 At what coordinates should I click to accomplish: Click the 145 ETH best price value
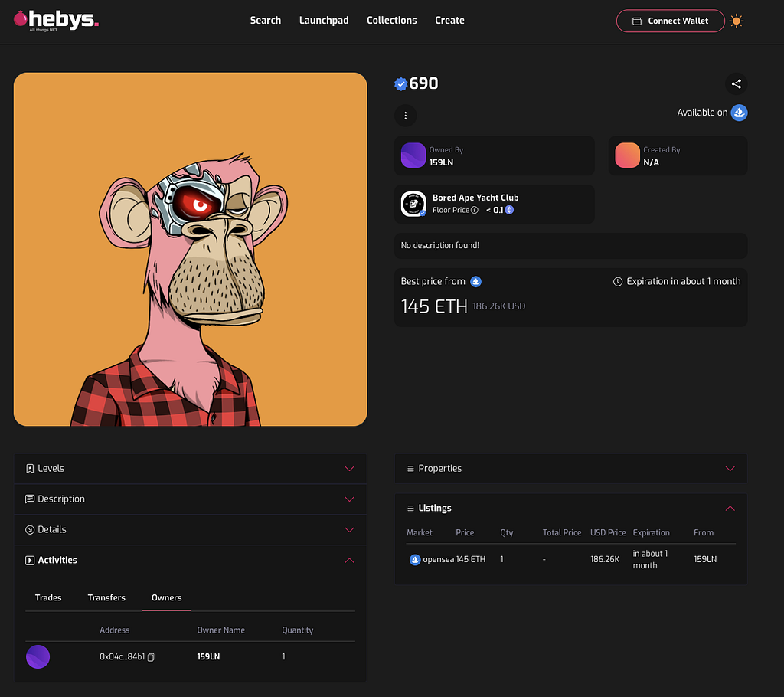pos(434,306)
